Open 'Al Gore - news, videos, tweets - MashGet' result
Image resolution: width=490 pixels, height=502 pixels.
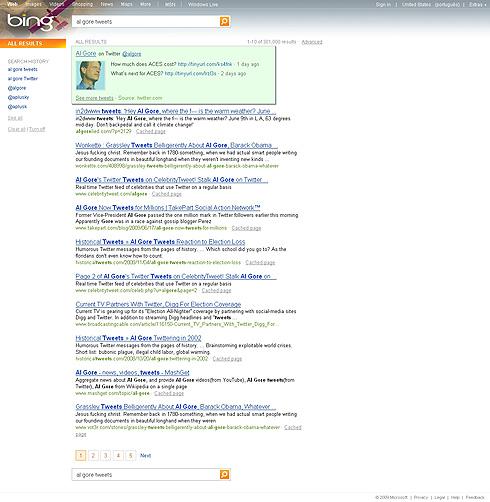coord(132,373)
